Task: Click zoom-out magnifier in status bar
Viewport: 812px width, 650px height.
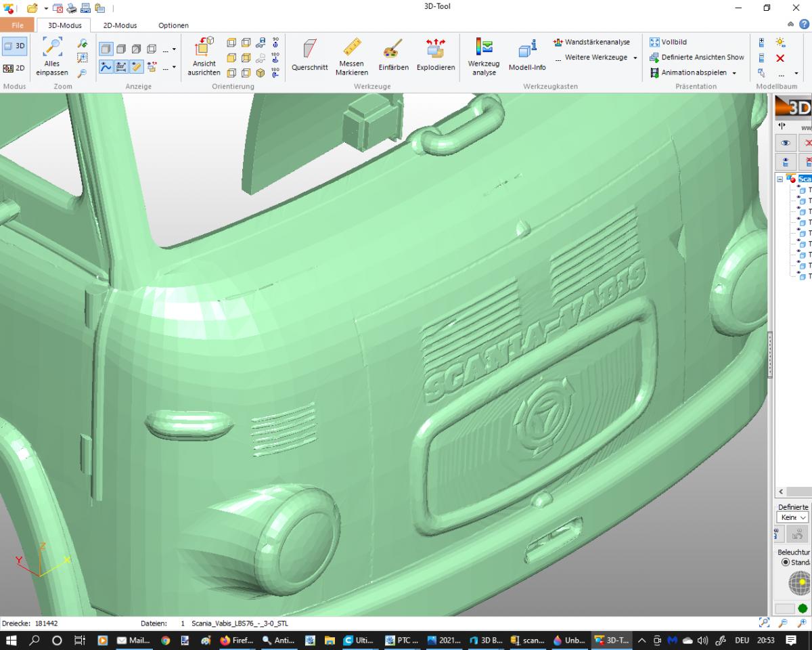Action: pos(784,623)
